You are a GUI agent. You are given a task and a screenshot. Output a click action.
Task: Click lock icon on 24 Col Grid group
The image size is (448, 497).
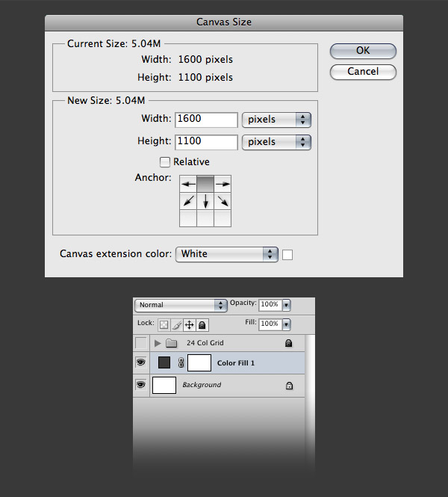(x=288, y=343)
